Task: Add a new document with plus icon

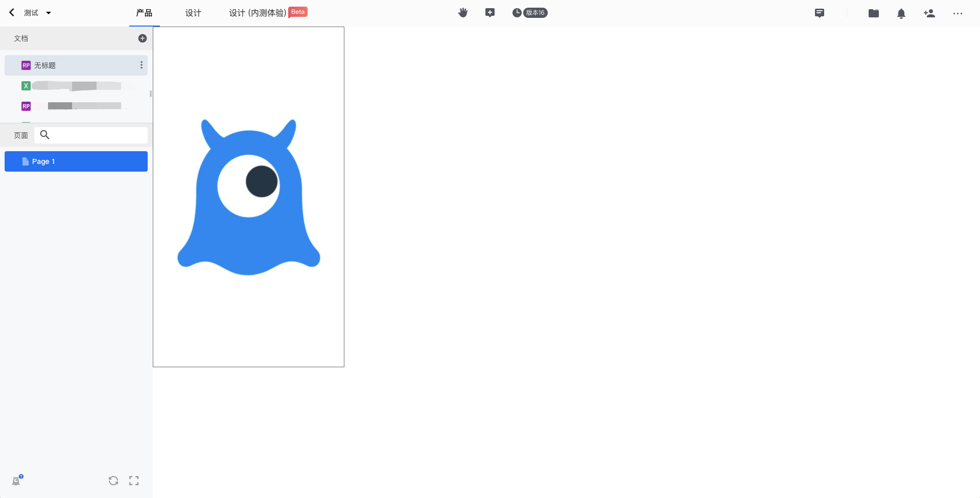Action: [143, 38]
